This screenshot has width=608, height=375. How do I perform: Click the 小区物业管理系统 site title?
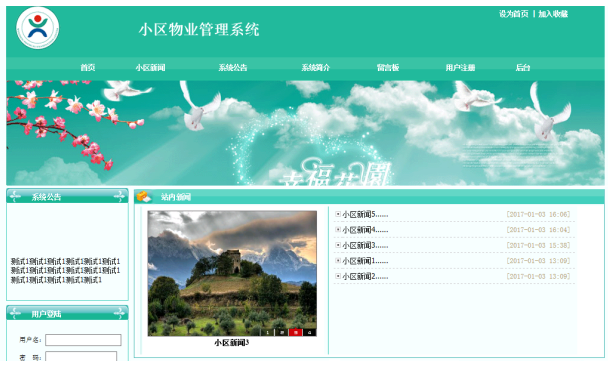click(x=199, y=29)
